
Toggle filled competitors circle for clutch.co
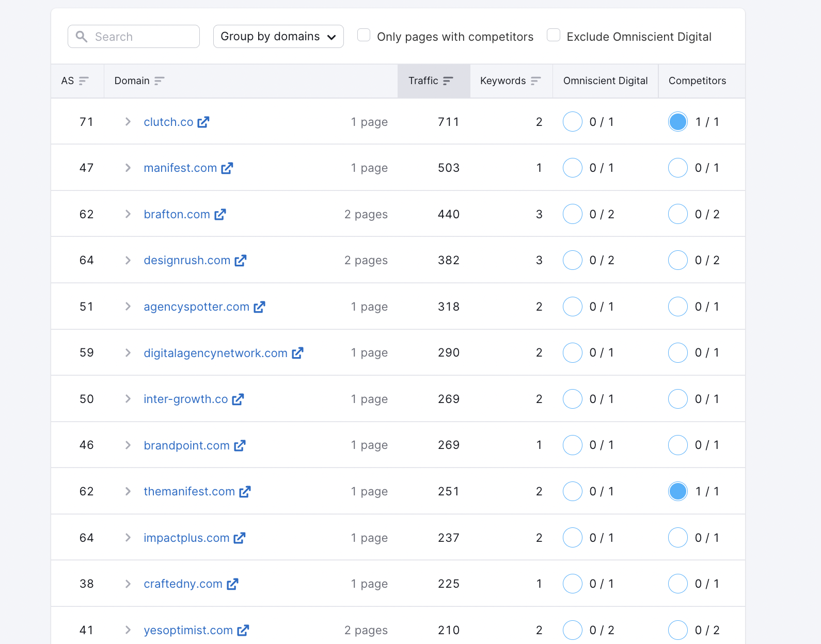click(677, 122)
